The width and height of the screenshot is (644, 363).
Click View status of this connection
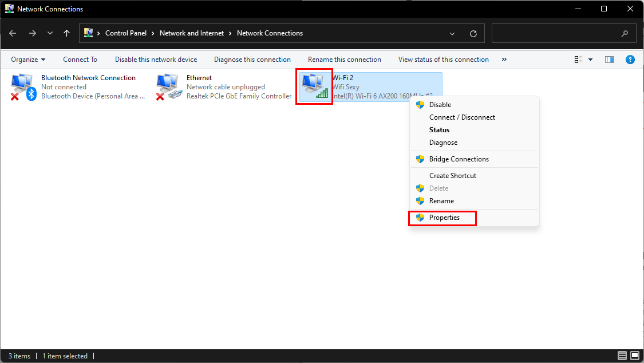tap(444, 60)
